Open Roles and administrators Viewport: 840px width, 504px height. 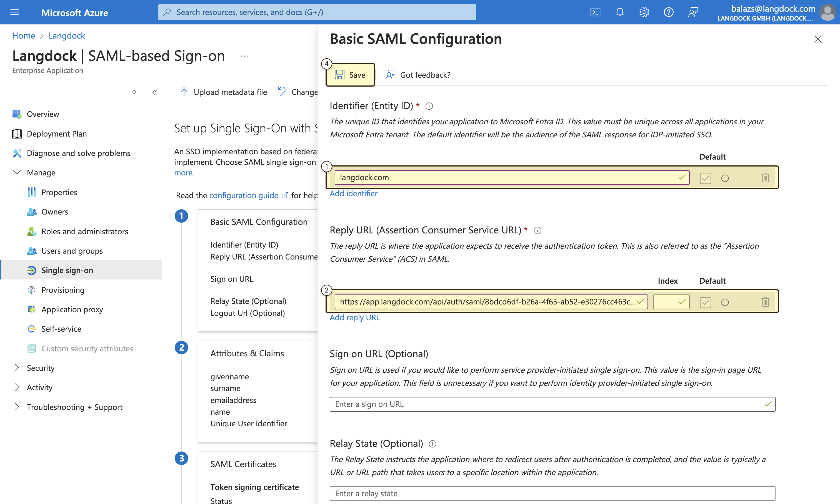point(77,232)
